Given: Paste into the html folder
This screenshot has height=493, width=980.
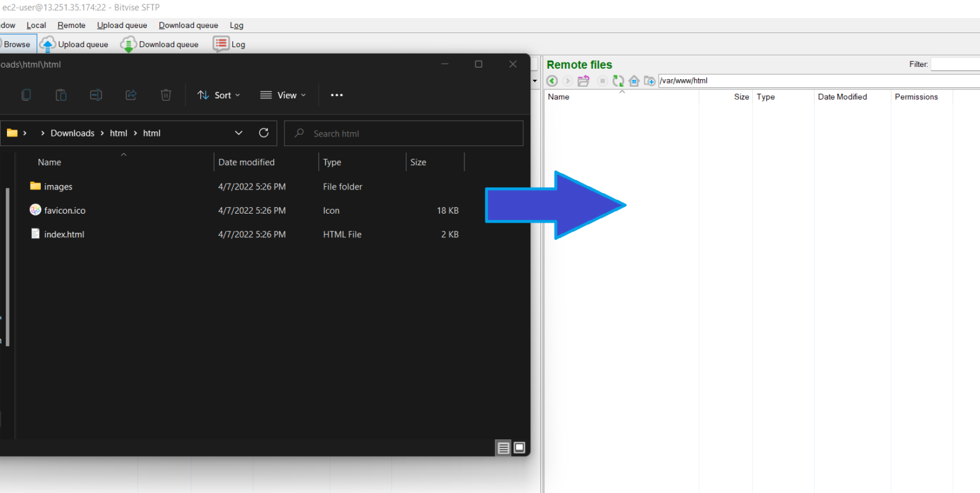Looking at the screenshot, I should point(61,94).
